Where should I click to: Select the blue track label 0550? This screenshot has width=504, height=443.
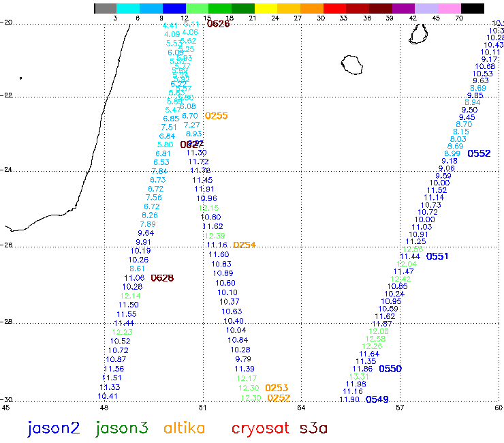(390, 369)
